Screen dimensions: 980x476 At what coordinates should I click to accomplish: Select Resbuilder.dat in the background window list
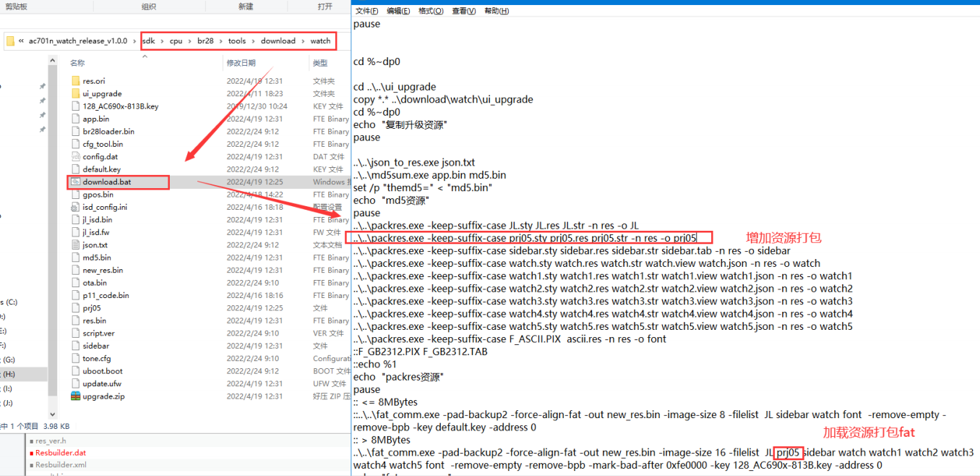[x=61, y=453]
